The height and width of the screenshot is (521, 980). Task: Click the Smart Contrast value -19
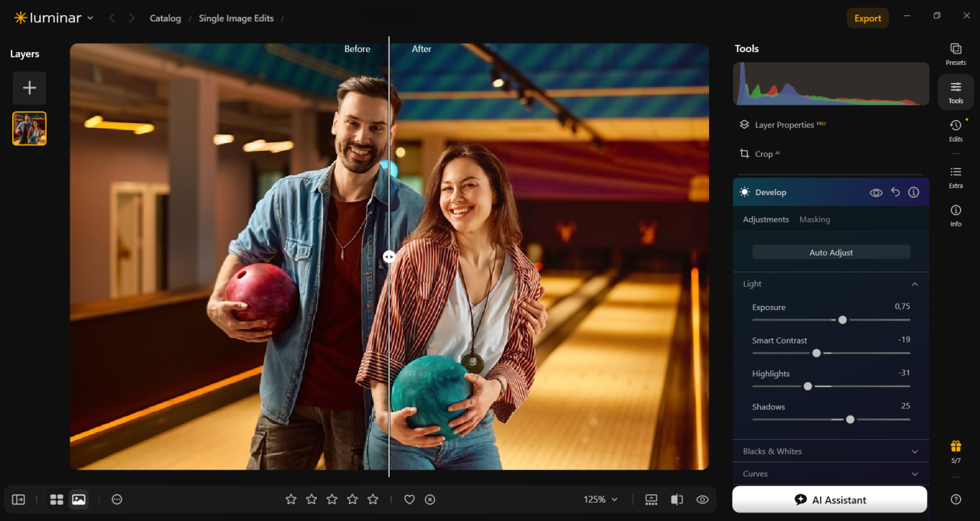(x=903, y=339)
